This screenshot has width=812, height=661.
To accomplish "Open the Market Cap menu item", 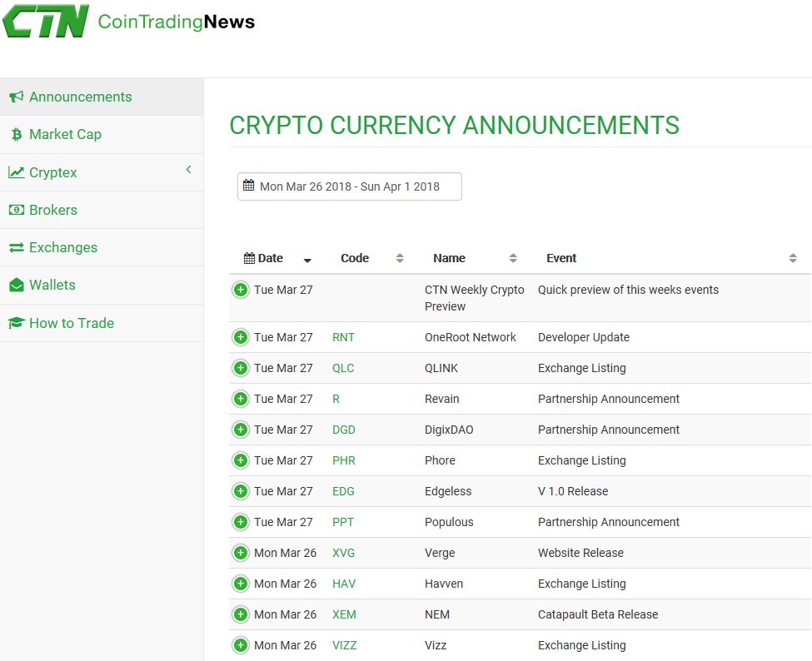I will (102, 135).
